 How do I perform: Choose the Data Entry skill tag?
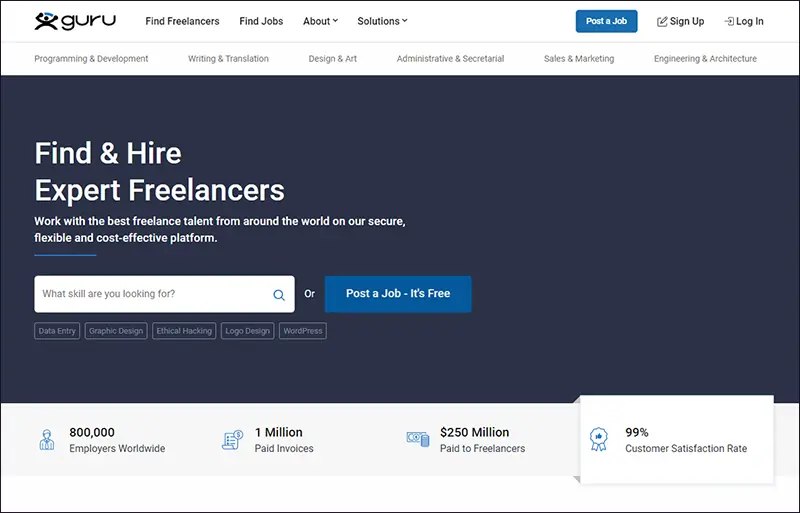[57, 331]
